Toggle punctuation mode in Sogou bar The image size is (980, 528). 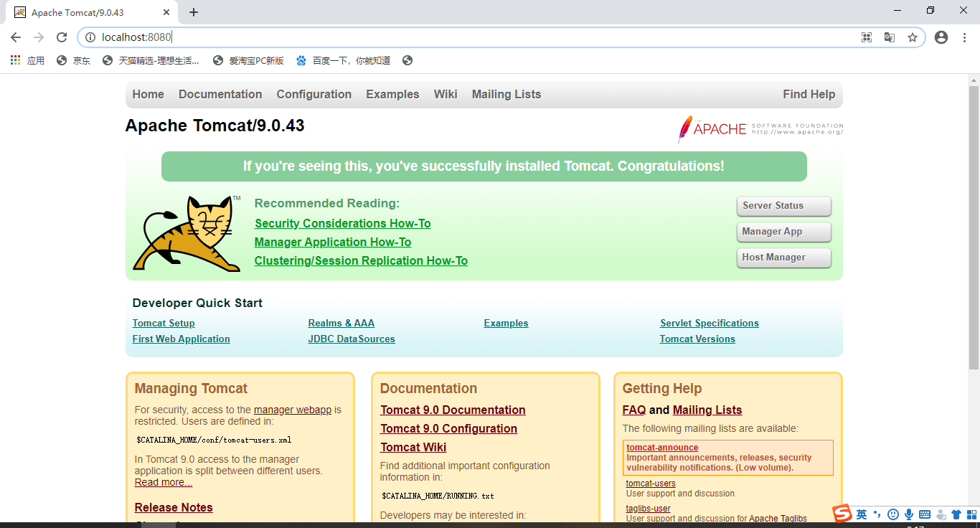877,514
